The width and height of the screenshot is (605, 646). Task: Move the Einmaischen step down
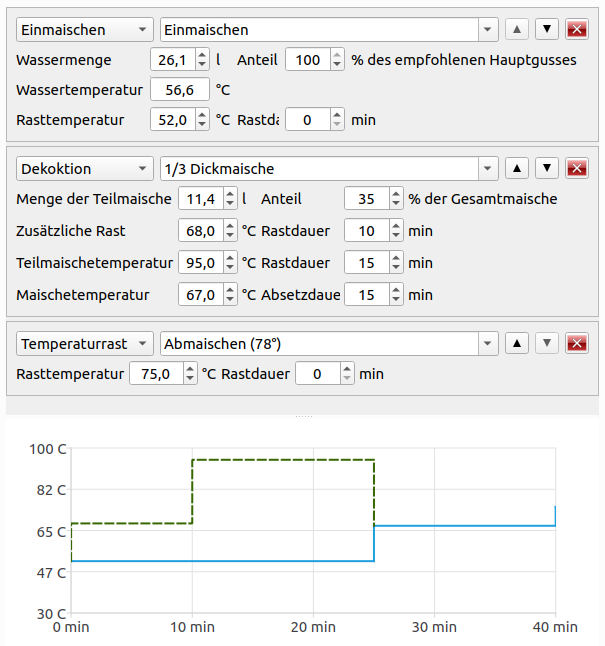(x=547, y=30)
